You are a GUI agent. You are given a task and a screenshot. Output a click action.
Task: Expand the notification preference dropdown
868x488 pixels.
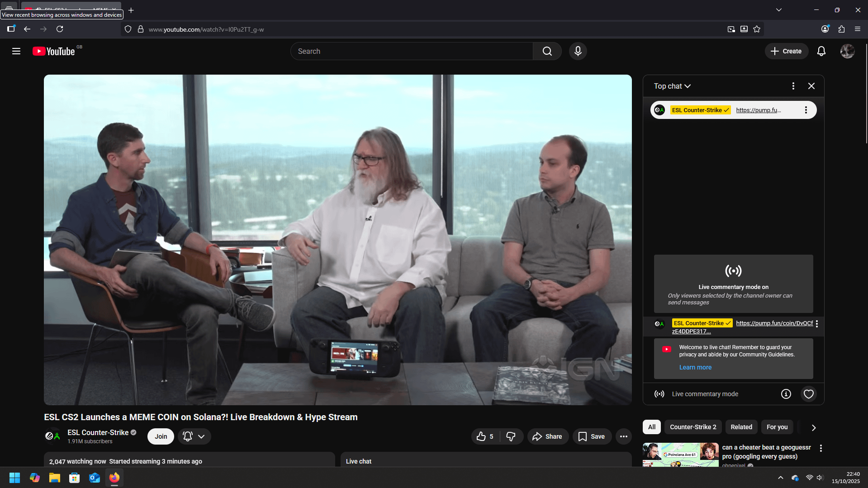tap(201, 436)
